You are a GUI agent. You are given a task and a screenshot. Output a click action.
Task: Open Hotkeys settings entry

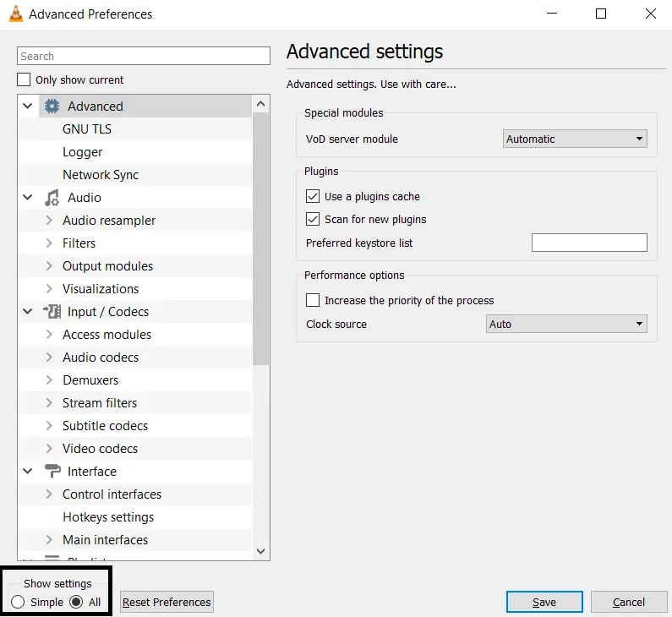click(108, 517)
